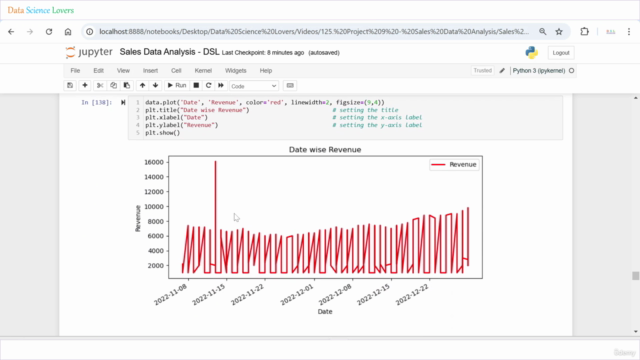Run this cell icon beside In [138]

[x=123, y=102]
